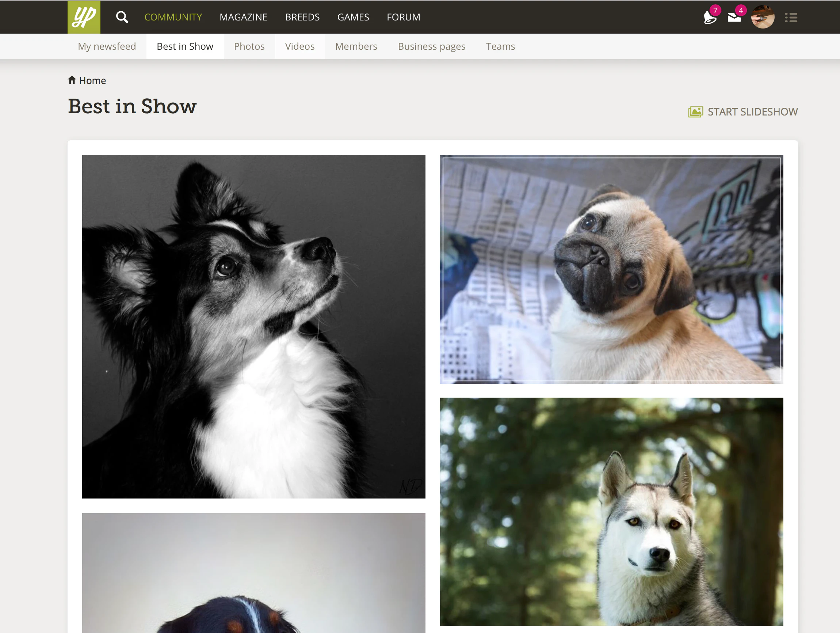Go to the Breeds section
The height and width of the screenshot is (633, 840).
302,17
